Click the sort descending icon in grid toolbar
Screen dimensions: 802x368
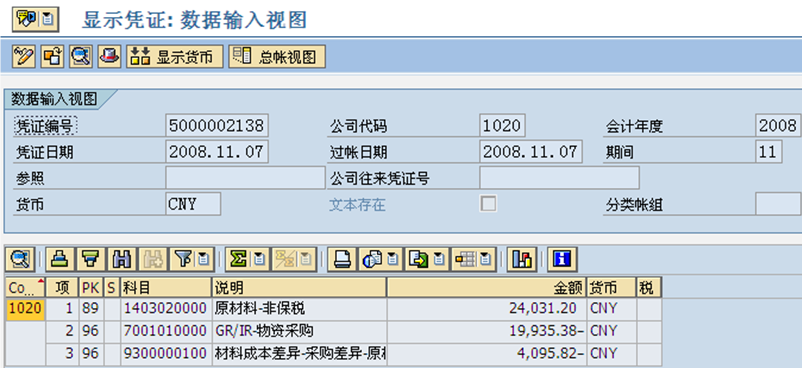(x=92, y=259)
